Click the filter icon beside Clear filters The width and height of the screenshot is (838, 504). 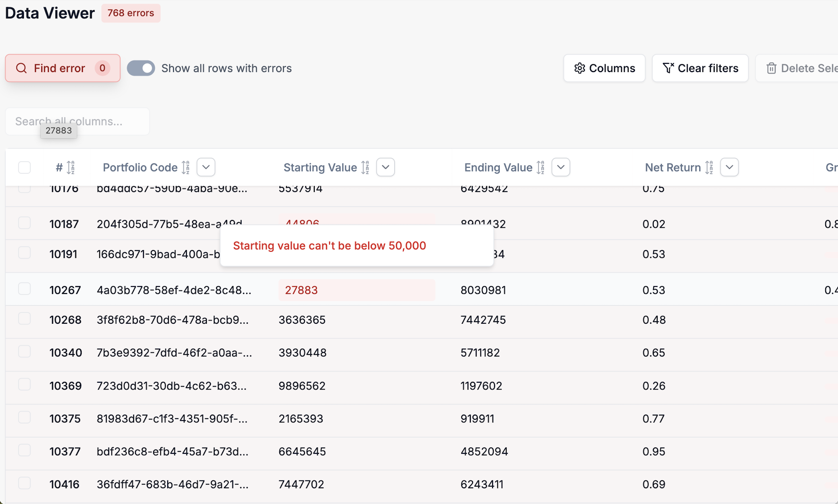click(668, 68)
